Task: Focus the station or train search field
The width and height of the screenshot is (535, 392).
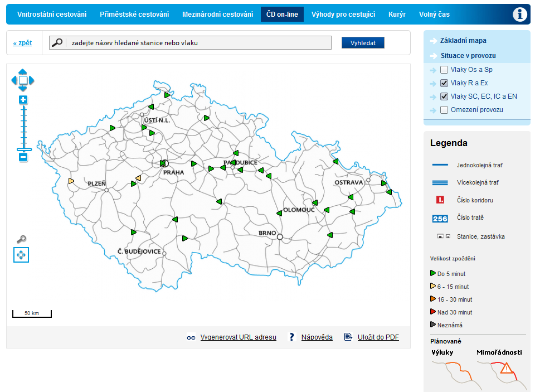Action: (198, 43)
